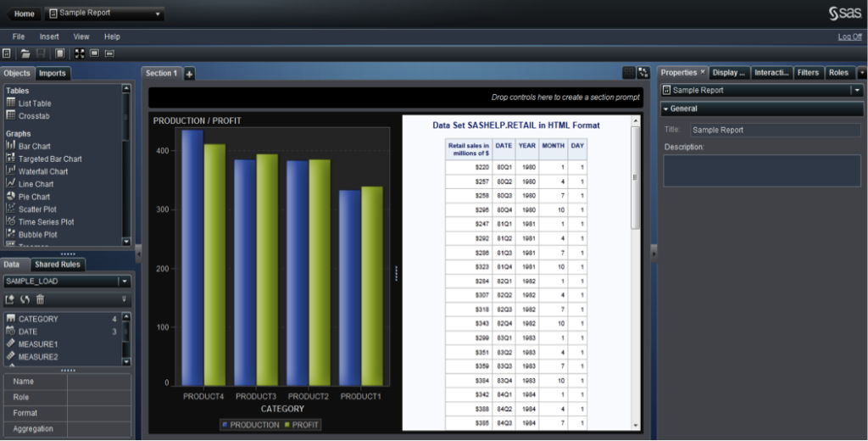Open the Insert menu

[x=49, y=36]
